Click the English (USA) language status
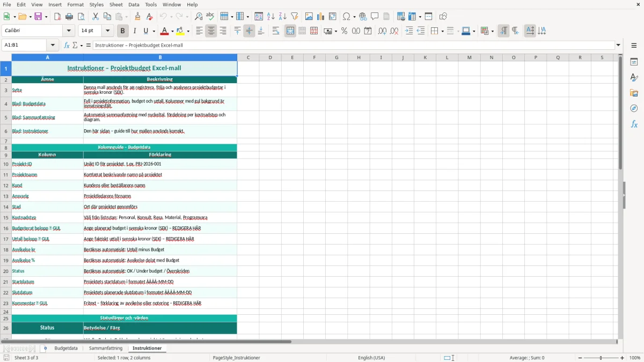This screenshot has width=644, height=362. coord(371,358)
